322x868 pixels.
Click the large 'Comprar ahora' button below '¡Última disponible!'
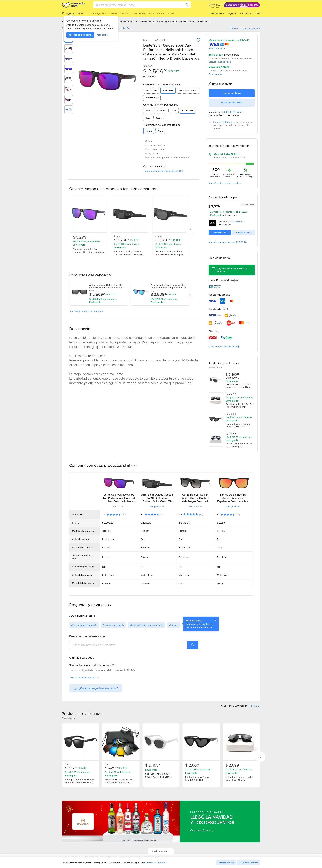pyautogui.click(x=231, y=93)
